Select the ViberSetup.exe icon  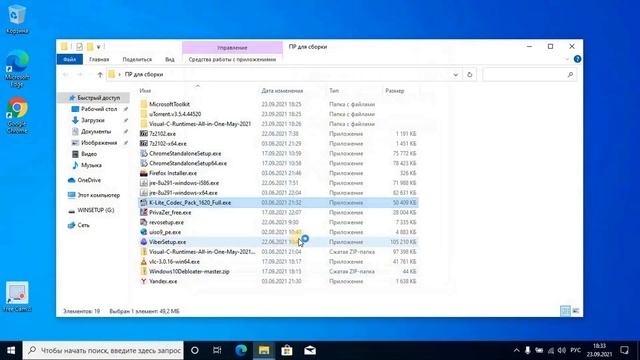click(144, 242)
